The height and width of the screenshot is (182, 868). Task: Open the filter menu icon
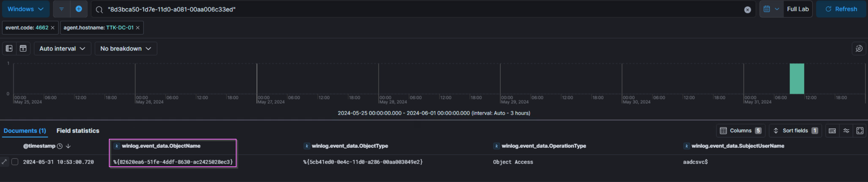click(x=62, y=9)
